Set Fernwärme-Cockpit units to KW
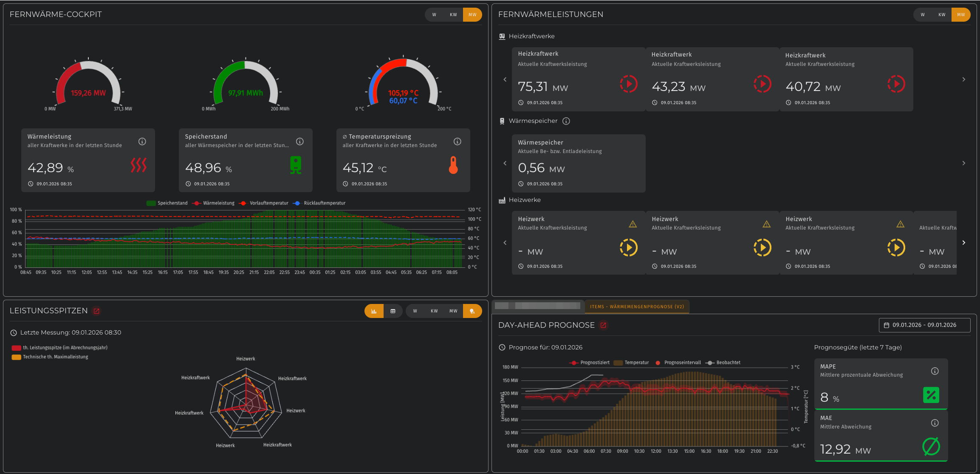The height and width of the screenshot is (474, 980). pos(453,15)
